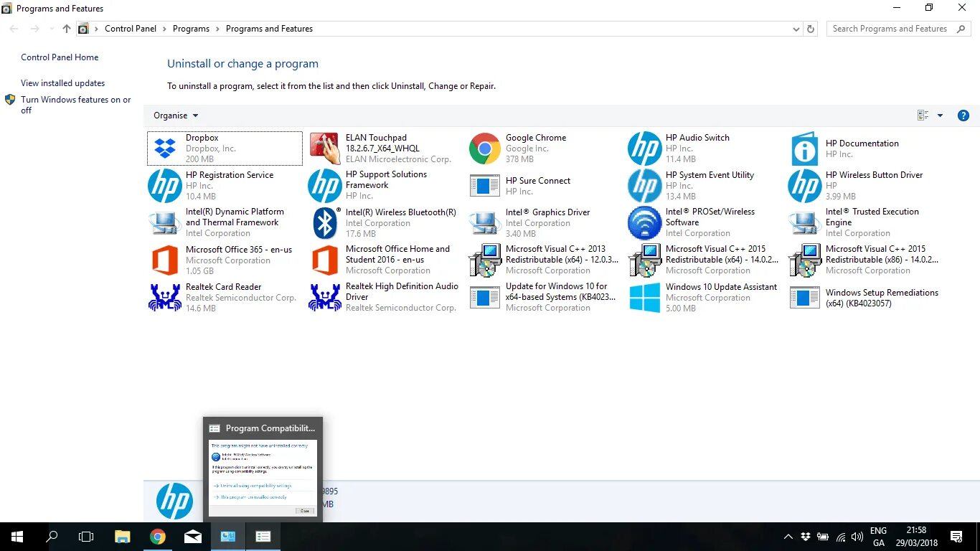This screenshot has width=980, height=551.
Task: Select the Windows 10 Update Assistant icon
Action: tap(645, 298)
